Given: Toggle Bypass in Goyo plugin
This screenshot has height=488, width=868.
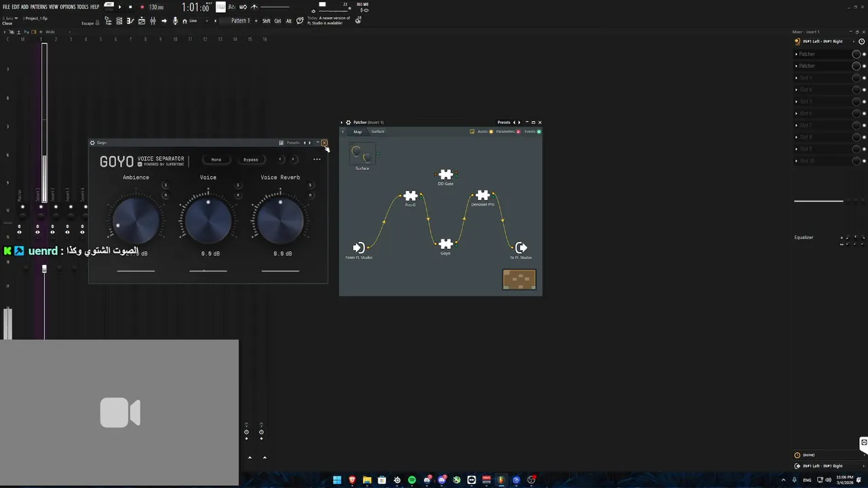Looking at the screenshot, I should [251, 159].
